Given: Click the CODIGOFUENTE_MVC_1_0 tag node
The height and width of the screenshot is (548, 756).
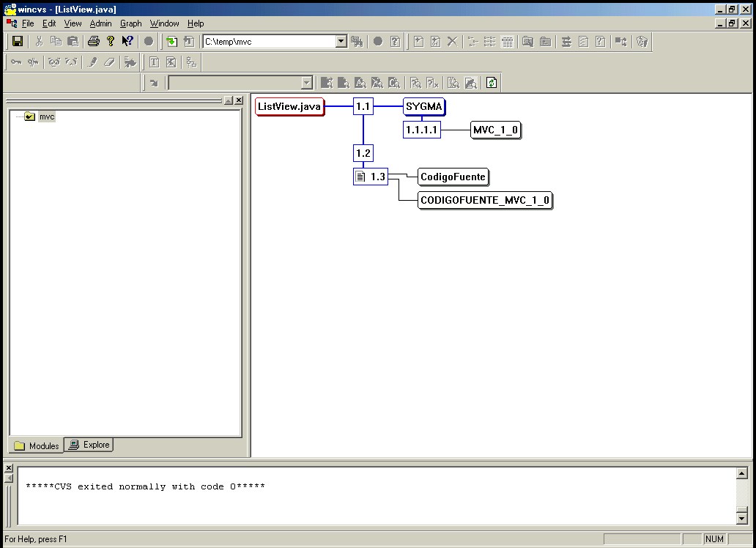Looking at the screenshot, I should tap(485, 201).
